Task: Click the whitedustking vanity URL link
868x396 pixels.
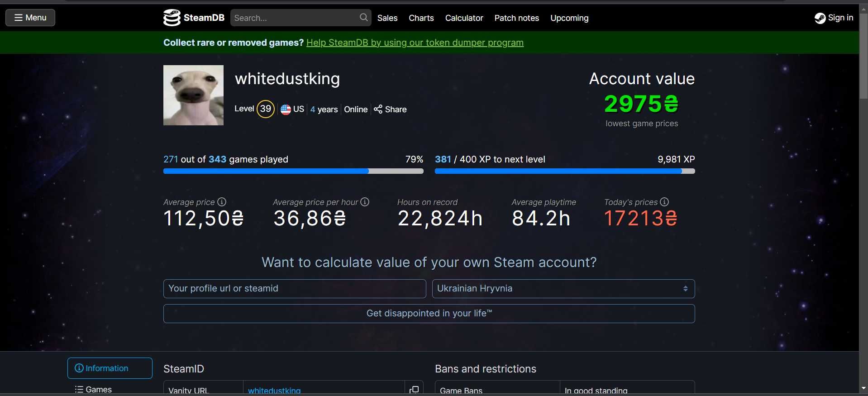Action: (274, 390)
